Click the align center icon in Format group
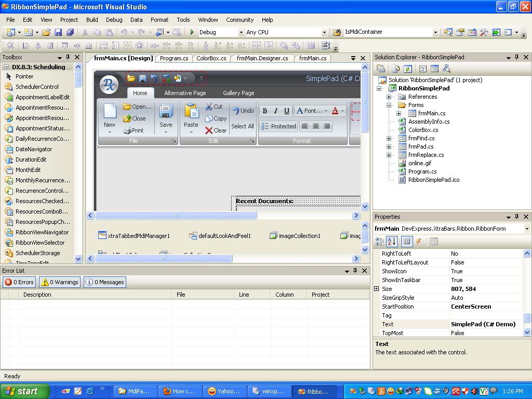This screenshot has height=399, width=532. (316, 126)
